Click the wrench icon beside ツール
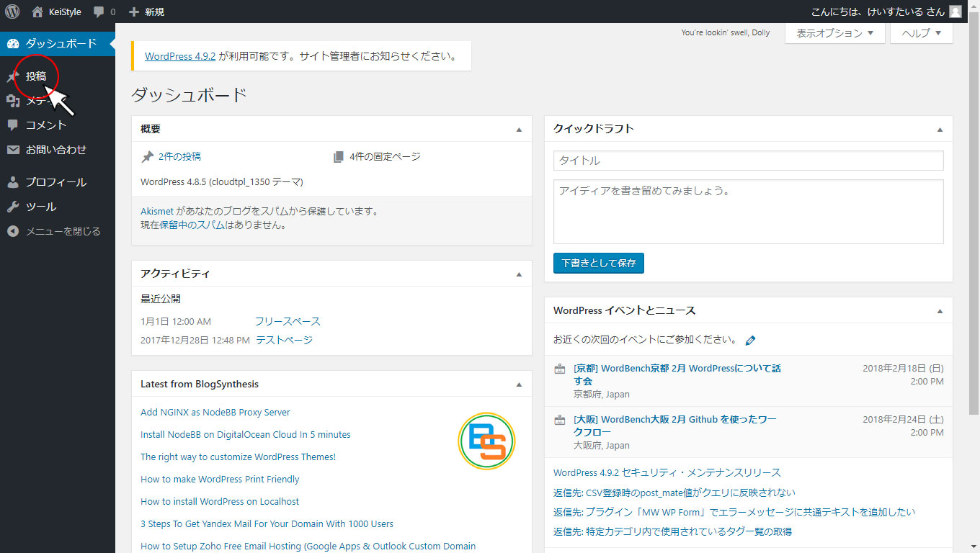Viewport: 980px width, 553px height. coord(13,207)
